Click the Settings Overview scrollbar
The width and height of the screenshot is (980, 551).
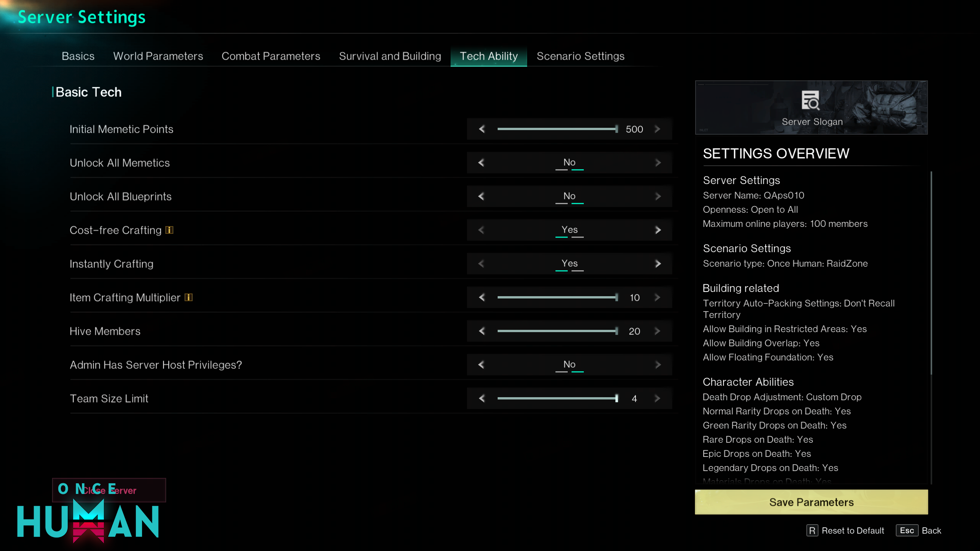click(931, 273)
